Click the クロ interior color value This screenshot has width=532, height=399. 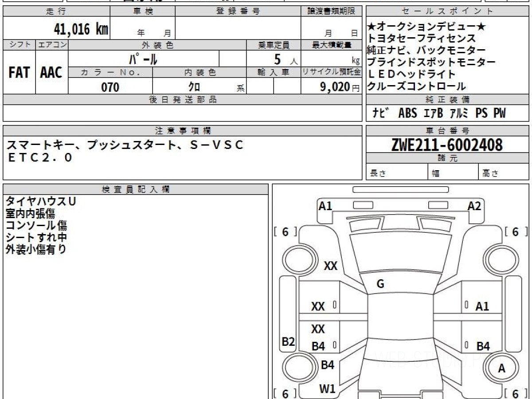click(x=194, y=87)
